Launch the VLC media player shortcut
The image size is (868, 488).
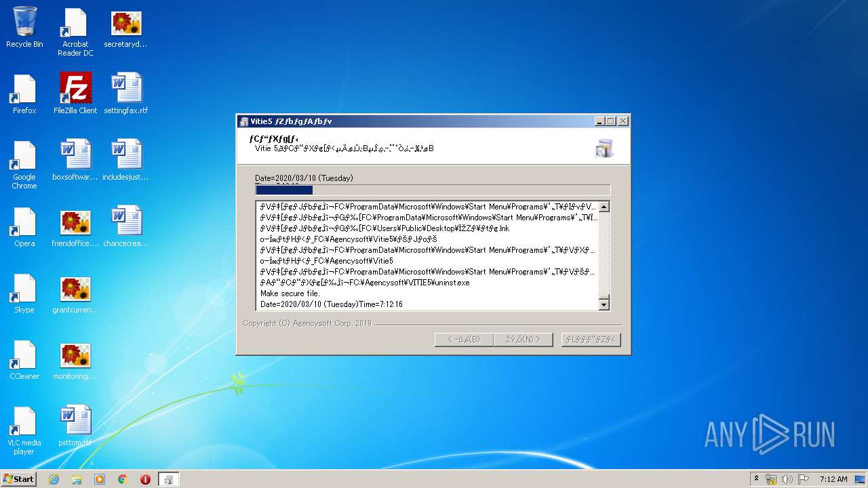(x=24, y=431)
